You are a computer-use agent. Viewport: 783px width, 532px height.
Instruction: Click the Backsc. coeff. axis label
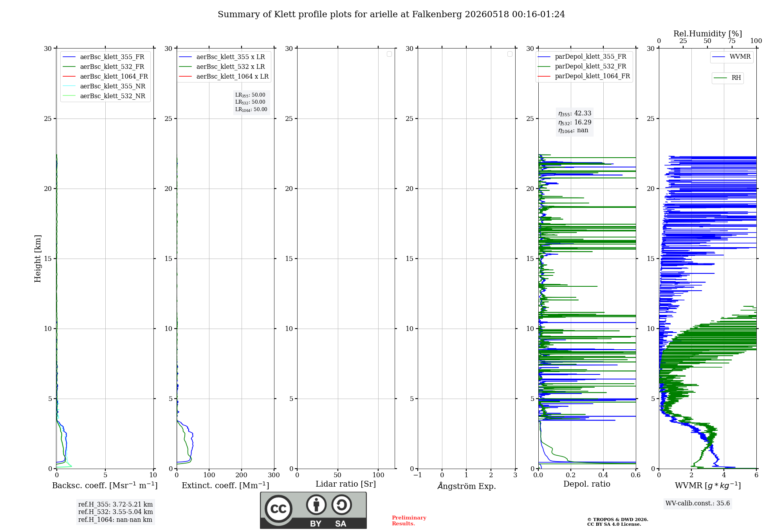[x=105, y=485]
